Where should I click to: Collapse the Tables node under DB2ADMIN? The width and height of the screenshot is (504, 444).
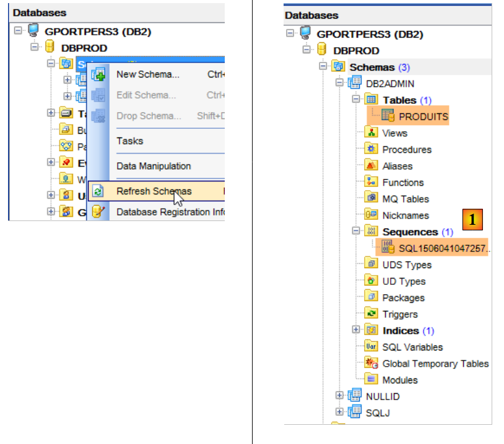pyautogui.click(x=356, y=100)
